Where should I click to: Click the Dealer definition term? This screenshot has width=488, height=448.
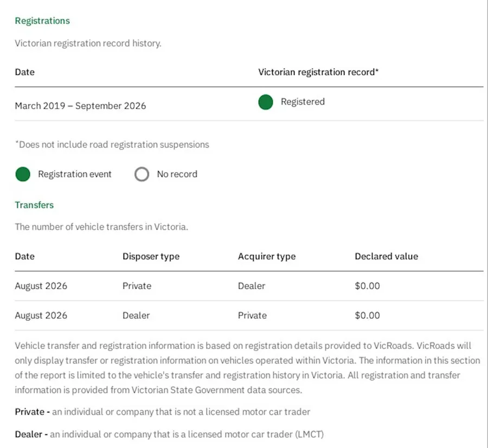click(x=28, y=434)
